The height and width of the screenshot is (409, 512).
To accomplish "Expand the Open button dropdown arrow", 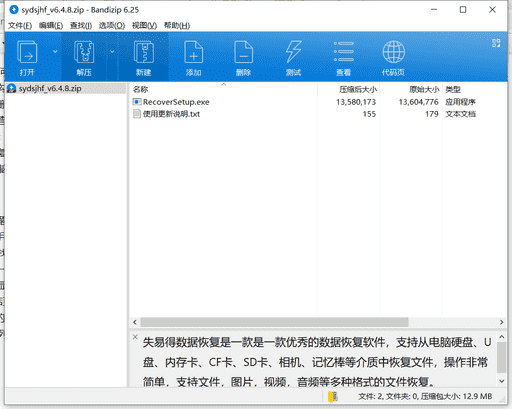I will point(55,52).
